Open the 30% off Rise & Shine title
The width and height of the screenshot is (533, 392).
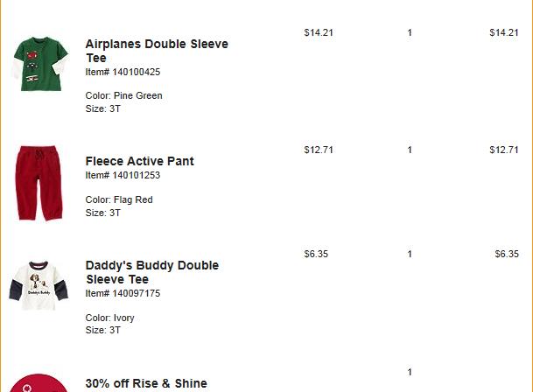point(146,383)
